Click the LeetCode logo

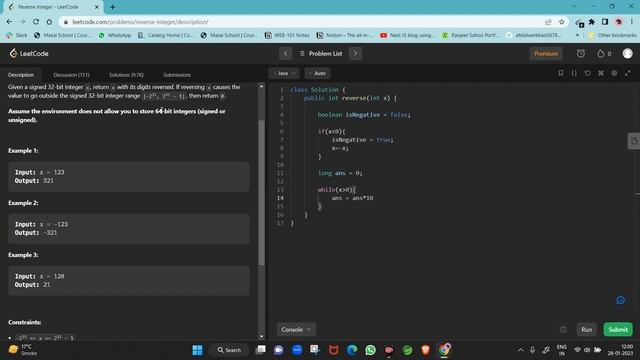[x=29, y=53]
